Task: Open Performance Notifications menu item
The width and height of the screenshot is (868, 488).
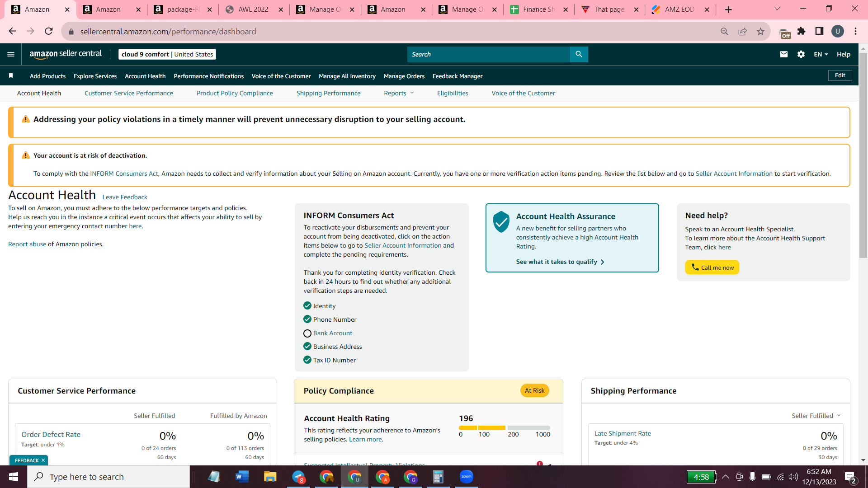Action: point(209,76)
